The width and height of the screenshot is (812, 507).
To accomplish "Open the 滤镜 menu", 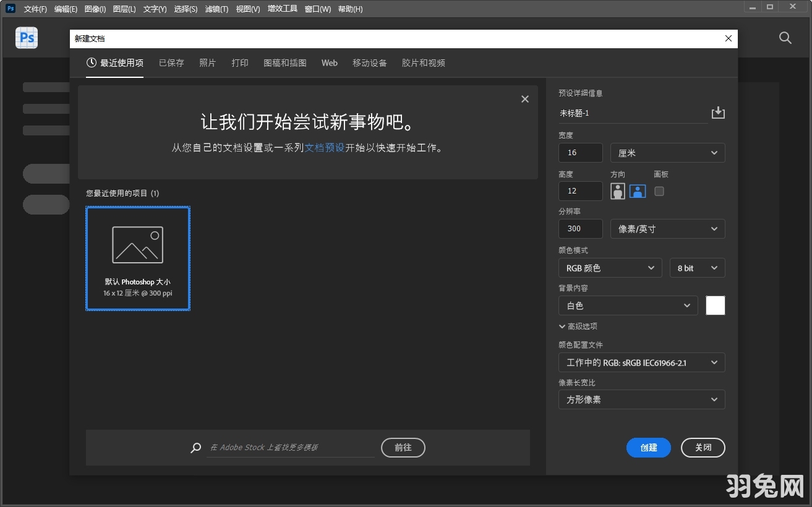I will 216,9.
